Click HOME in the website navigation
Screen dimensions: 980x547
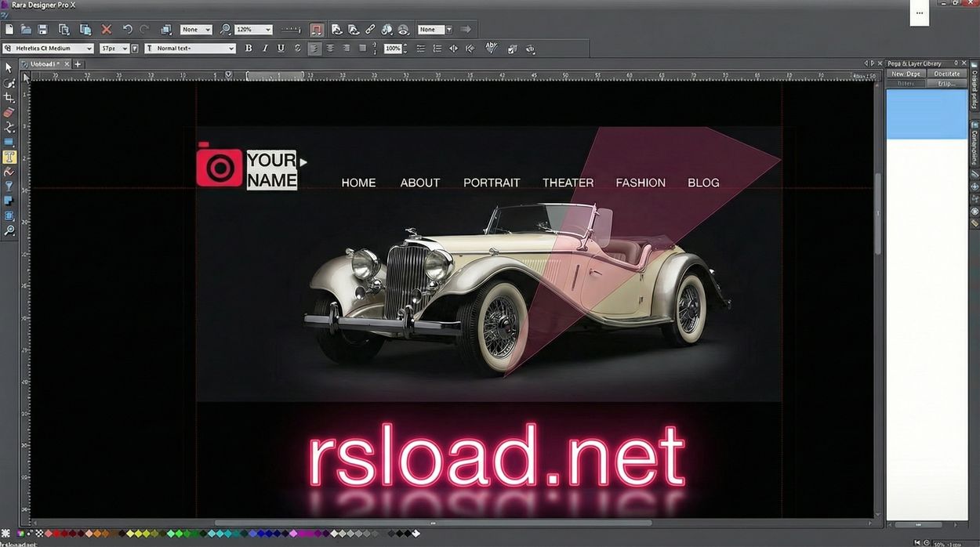coord(358,183)
